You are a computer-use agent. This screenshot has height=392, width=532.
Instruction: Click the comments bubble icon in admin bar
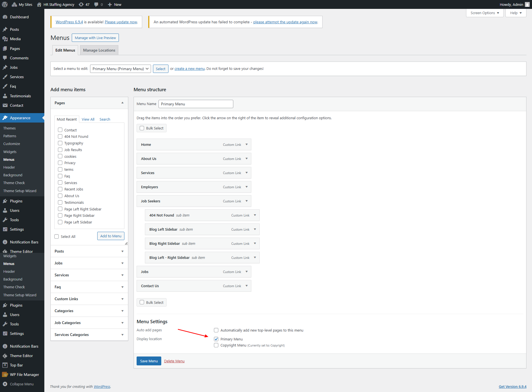[x=96, y=4]
